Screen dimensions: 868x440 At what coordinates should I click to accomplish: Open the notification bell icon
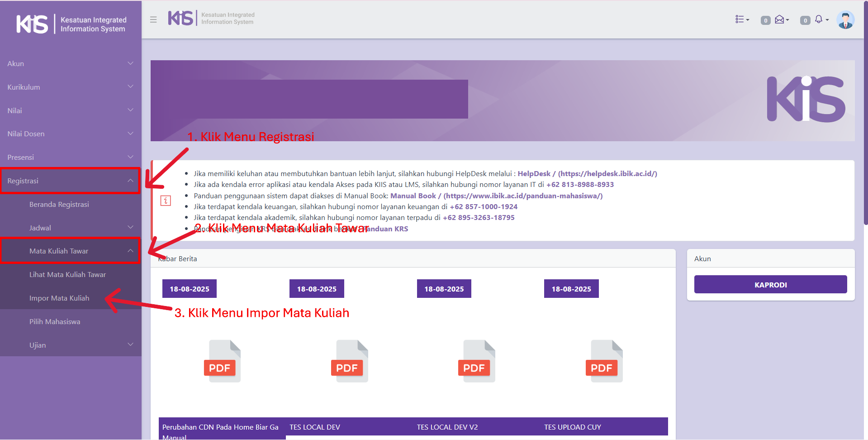(819, 19)
